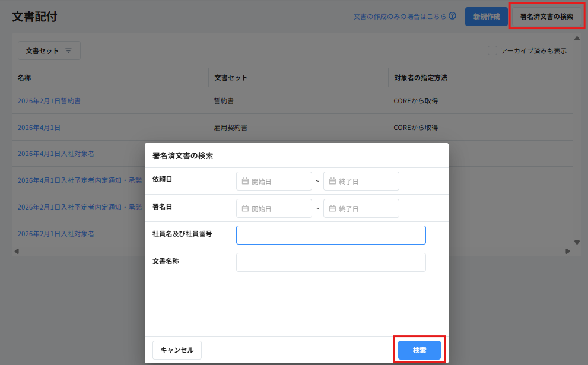Click the 文書名称 text field

330,262
